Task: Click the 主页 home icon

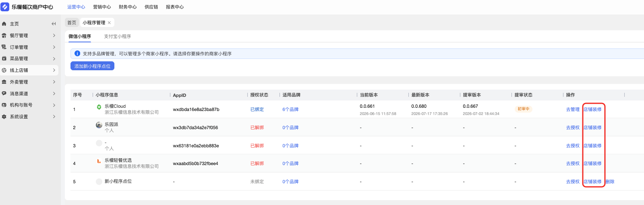Action: click(x=4, y=24)
